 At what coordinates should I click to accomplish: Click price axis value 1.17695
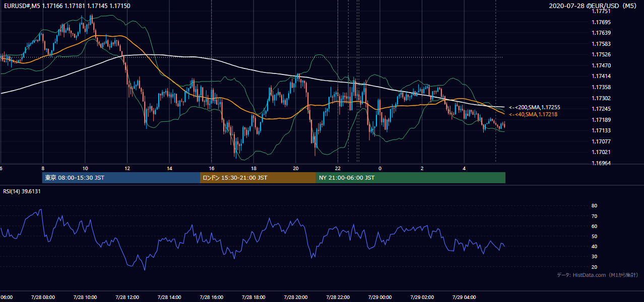(x=601, y=22)
